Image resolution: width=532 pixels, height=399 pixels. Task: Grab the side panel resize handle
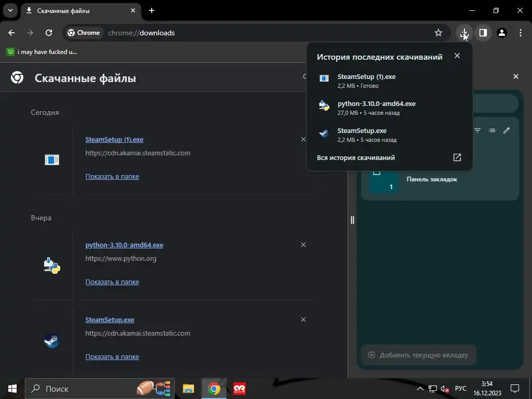pyautogui.click(x=352, y=220)
